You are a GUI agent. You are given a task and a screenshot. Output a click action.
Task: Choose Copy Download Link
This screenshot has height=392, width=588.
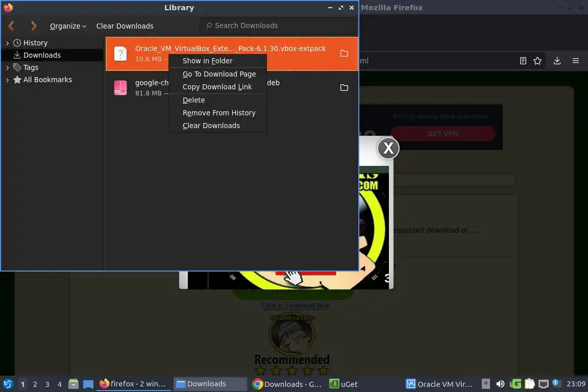(x=217, y=87)
